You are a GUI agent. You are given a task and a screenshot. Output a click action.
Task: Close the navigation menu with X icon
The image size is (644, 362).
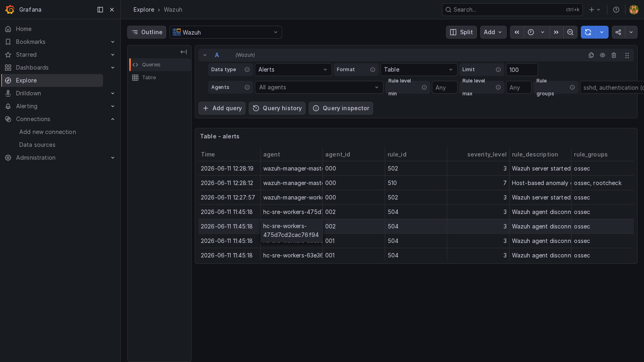[x=112, y=10]
